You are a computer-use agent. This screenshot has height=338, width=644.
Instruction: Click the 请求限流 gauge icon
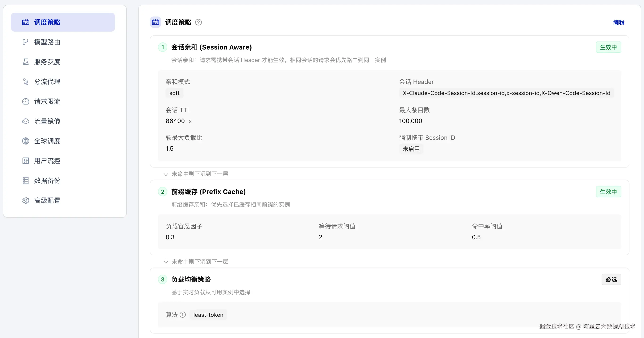pos(25,101)
